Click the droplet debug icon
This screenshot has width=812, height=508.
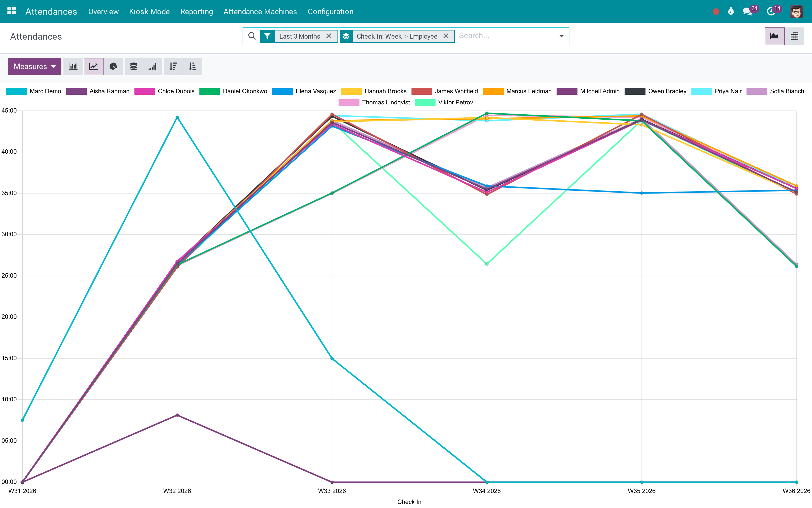pos(731,11)
